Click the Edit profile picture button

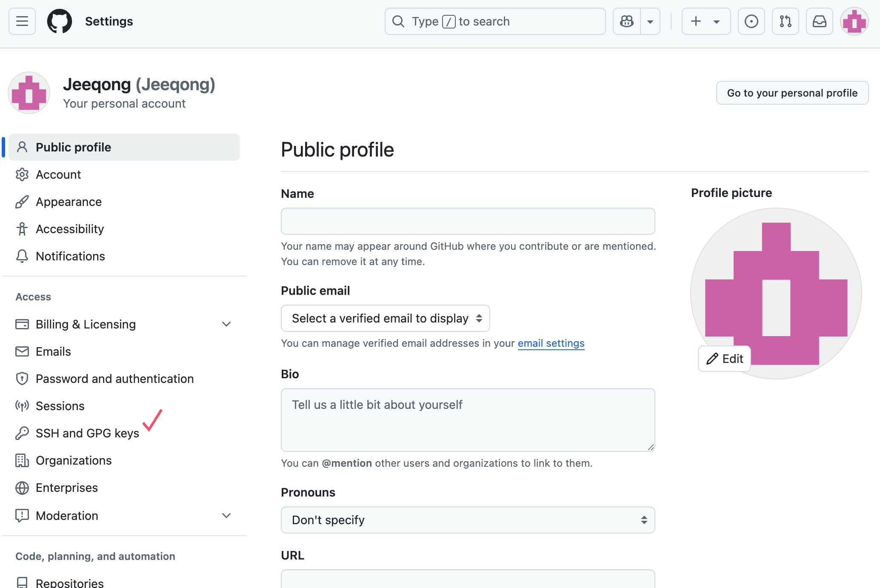725,359
